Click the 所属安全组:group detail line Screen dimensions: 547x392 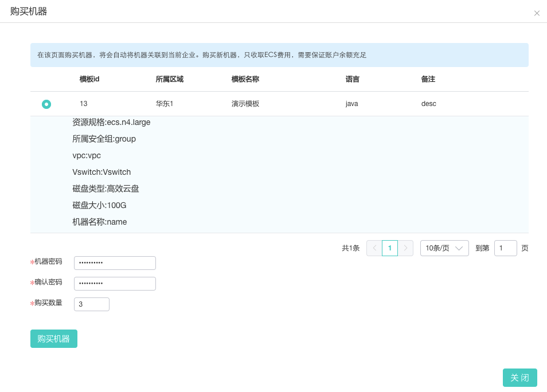(104, 139)
